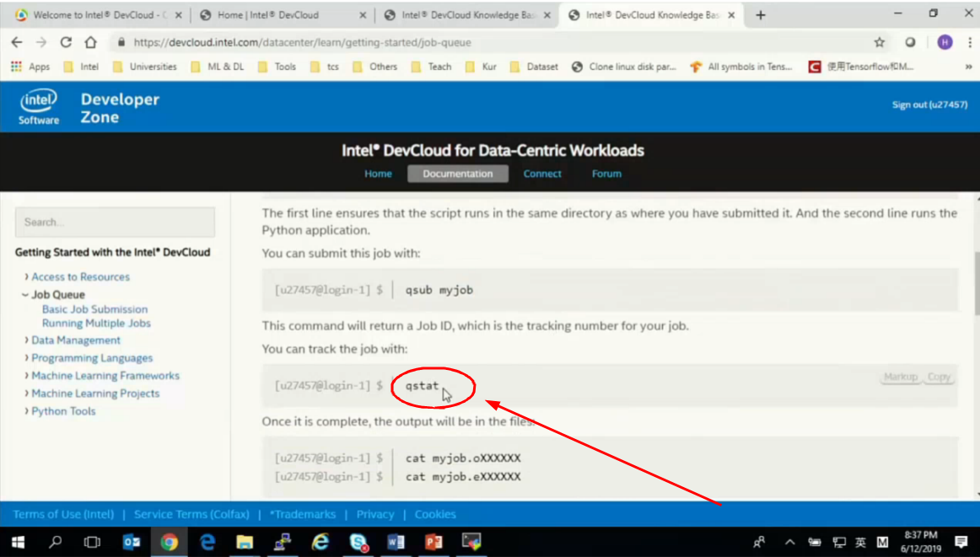Open Word from taskbar
980x557 pixels.
(396, 542)
